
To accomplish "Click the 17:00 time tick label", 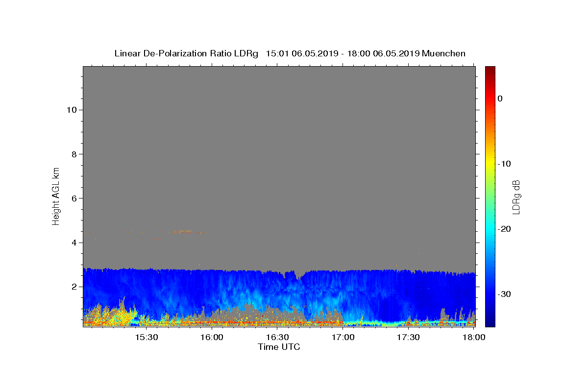I will click(343, 337).
